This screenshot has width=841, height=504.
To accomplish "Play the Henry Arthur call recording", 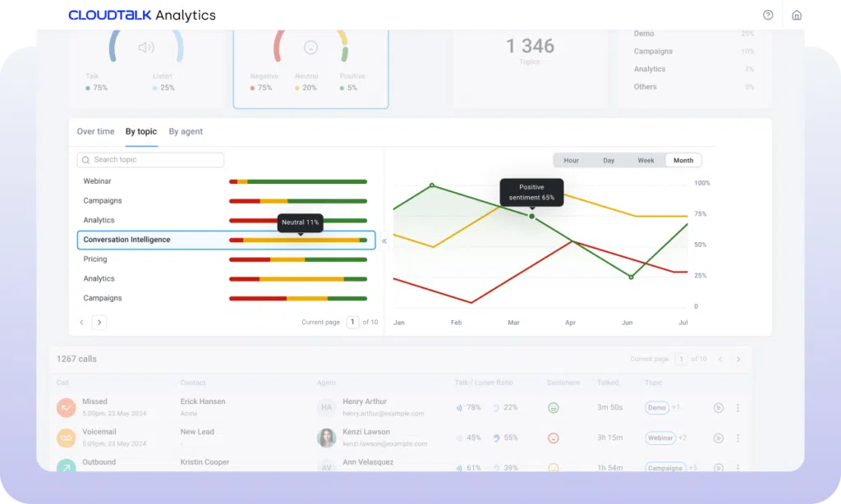I will click(719, 408).
